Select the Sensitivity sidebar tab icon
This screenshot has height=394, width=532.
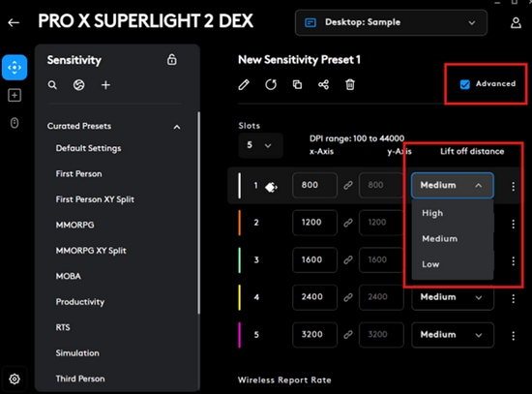pos(15,67)
